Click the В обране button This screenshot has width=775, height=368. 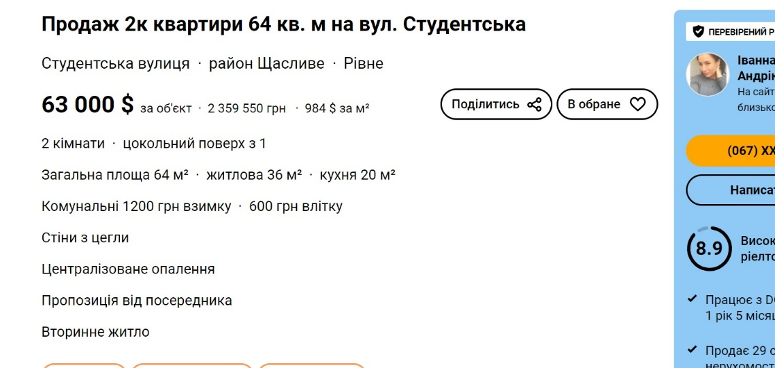tap(607, 104)
